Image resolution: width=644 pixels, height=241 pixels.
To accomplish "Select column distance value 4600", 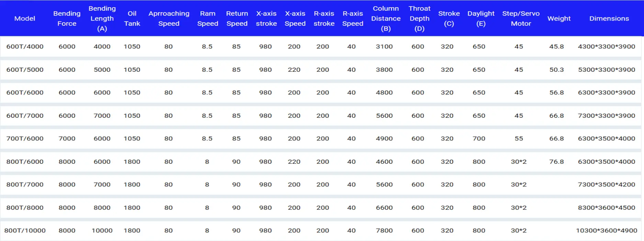I will click(x=384, y=162).
